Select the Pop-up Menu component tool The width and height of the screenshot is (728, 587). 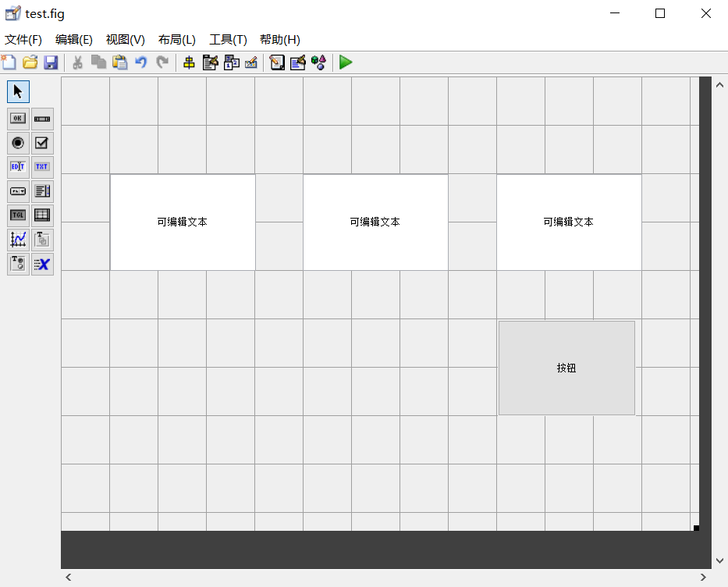18,191
